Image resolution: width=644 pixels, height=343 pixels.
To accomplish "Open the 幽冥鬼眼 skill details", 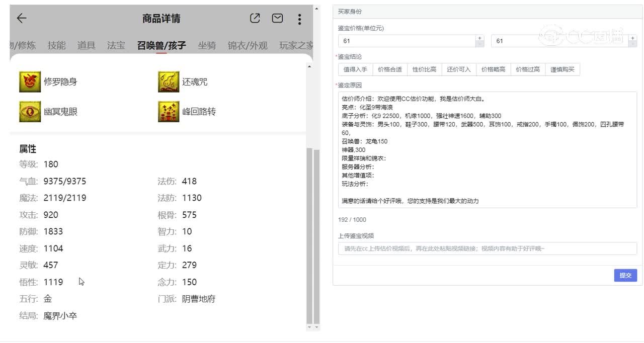I will (x=31, y=111).
